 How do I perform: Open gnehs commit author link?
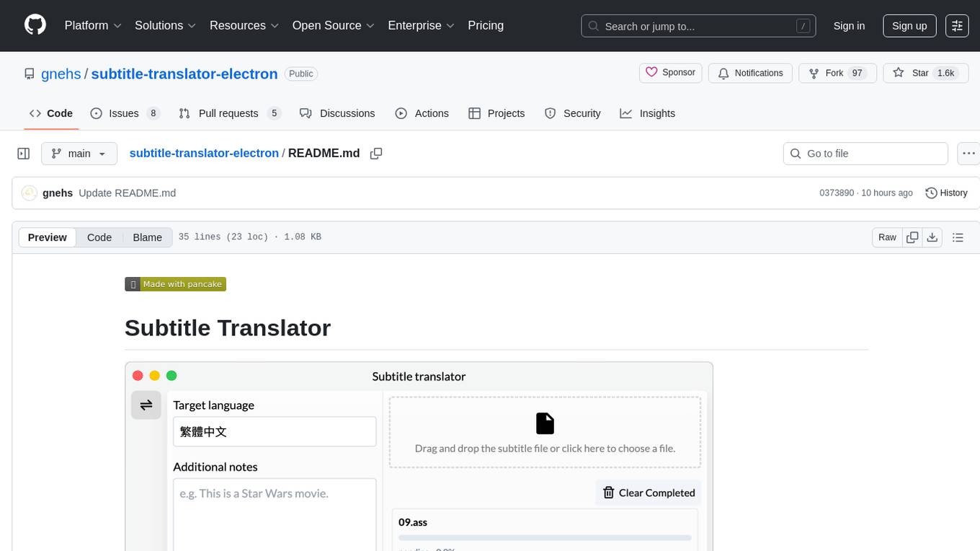pos(58,193)
